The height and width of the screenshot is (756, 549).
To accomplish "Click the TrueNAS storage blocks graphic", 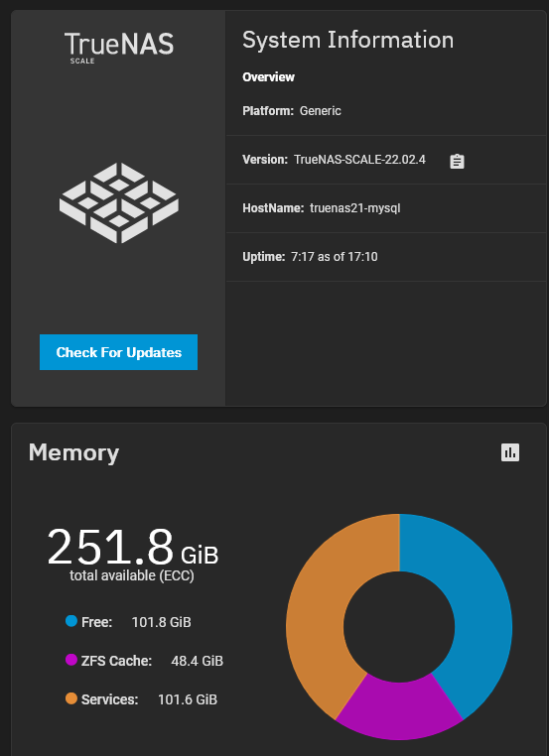I will coord(119,202).
